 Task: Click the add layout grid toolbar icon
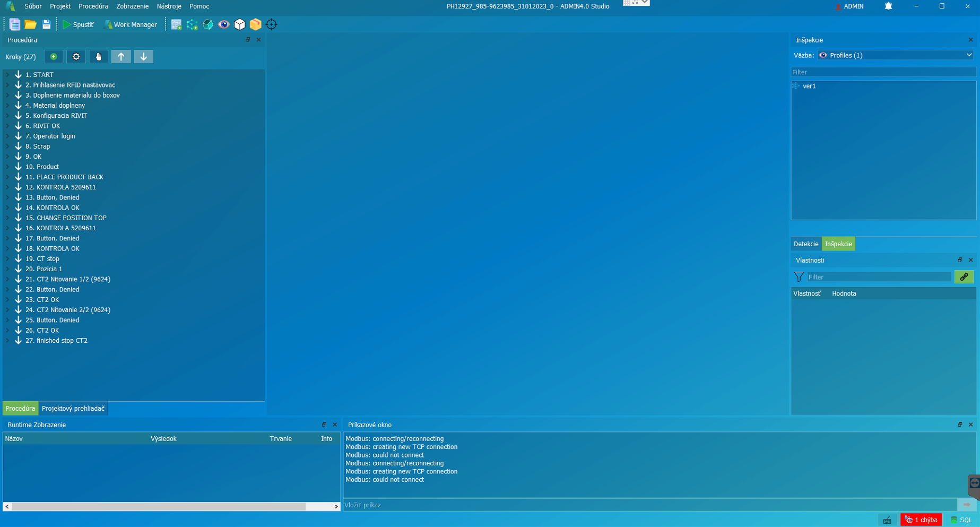pos(176,24)
